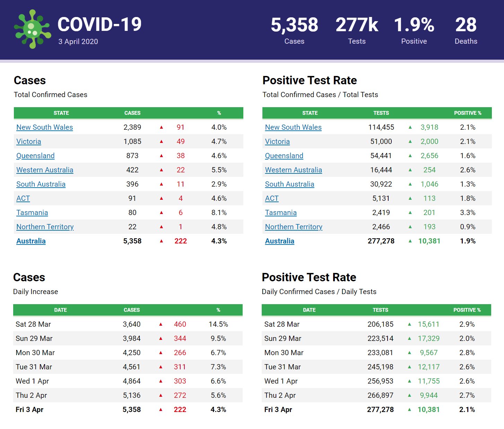Click the Sat 28 Mar date in Daily Increase table
504x429 pixels.
33,324
